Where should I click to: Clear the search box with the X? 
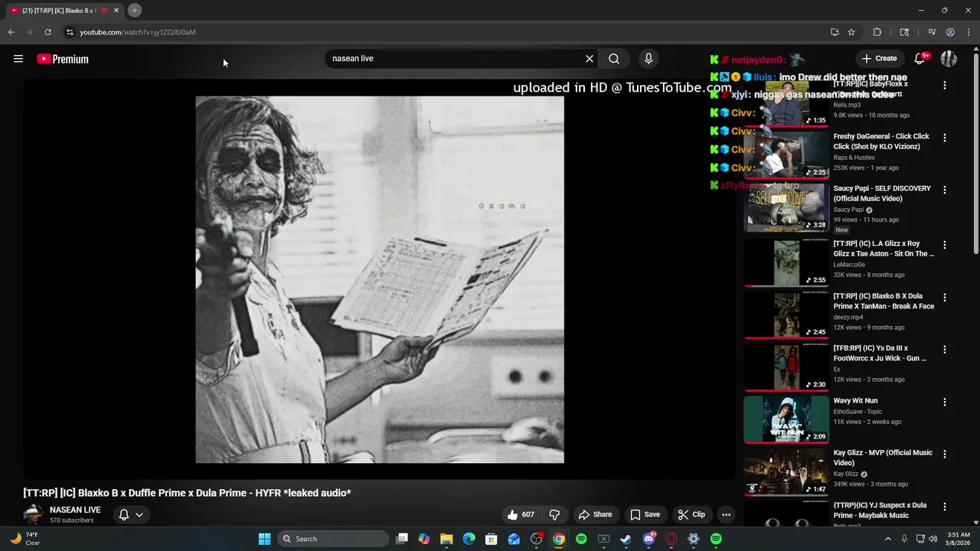click(x=590, y=59)
